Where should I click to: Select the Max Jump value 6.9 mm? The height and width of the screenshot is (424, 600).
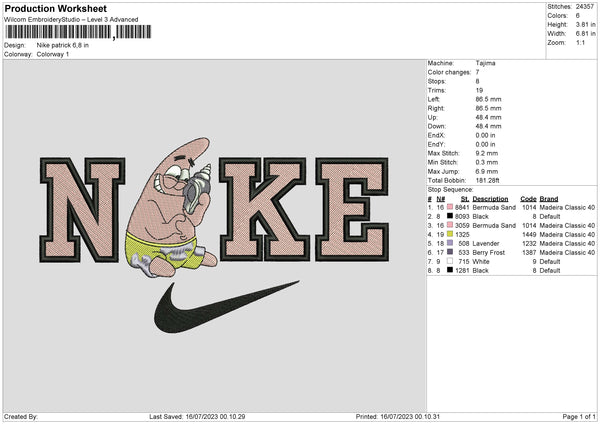click(487, 171)
